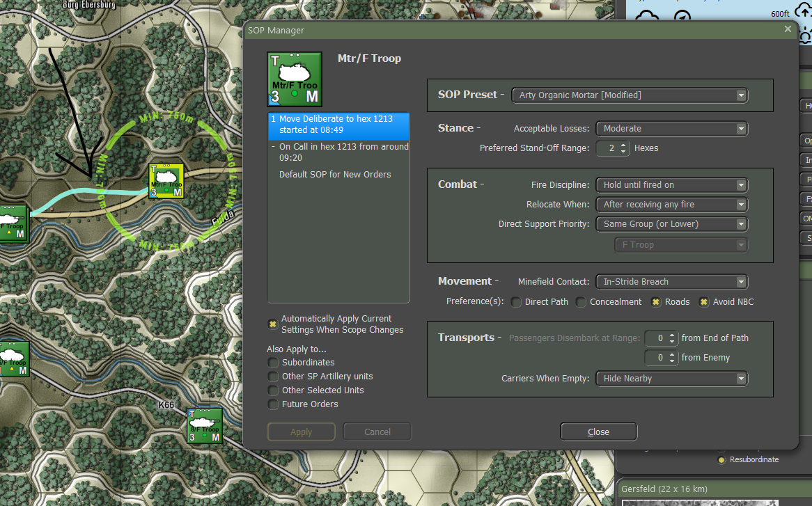Increase Preferred Stand-Off Range value

click(x=623, y=145)
